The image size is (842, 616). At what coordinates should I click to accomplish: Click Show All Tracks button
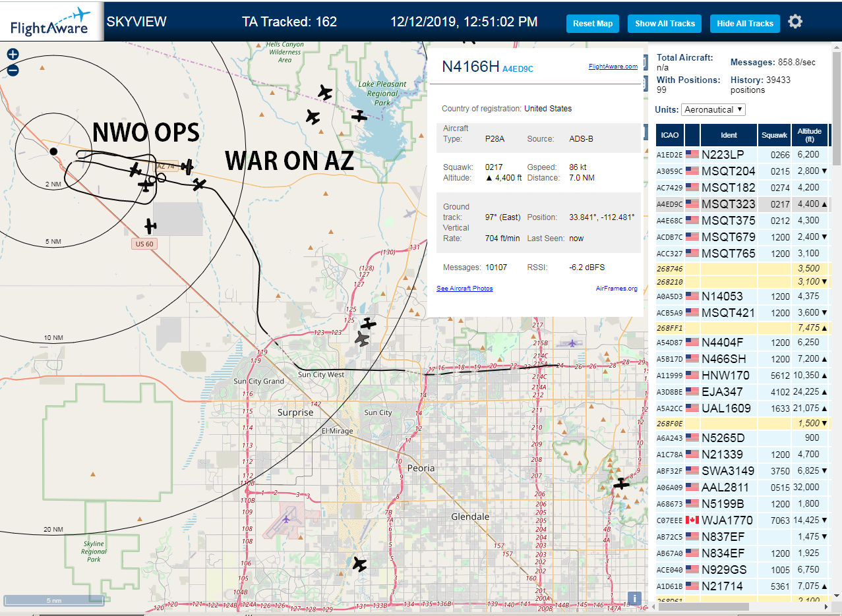pos(665,24)
